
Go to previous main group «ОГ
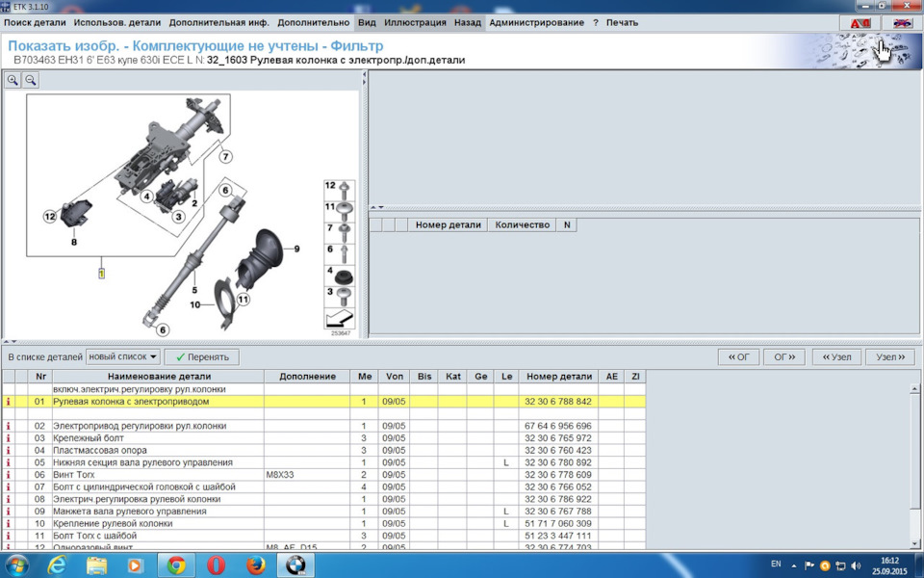pos(738,356)
